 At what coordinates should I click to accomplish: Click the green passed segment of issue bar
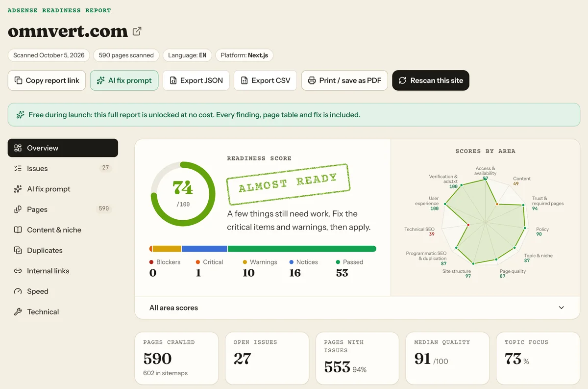pos(302,249)
